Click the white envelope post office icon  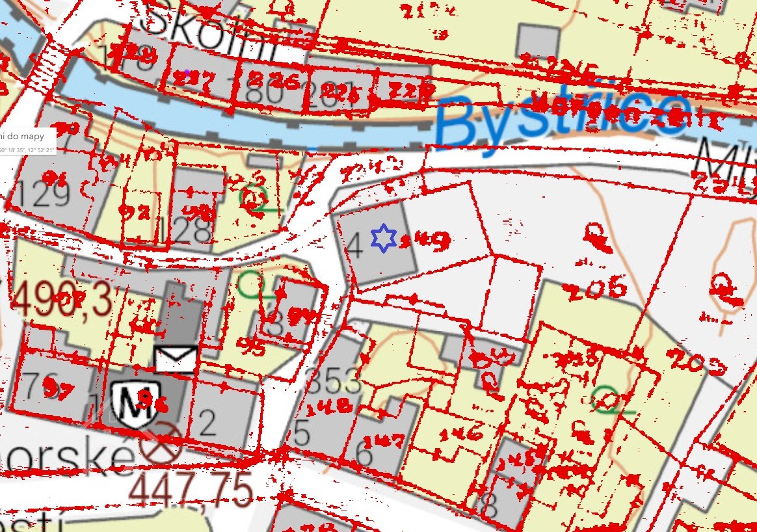[x=176, y=359]
